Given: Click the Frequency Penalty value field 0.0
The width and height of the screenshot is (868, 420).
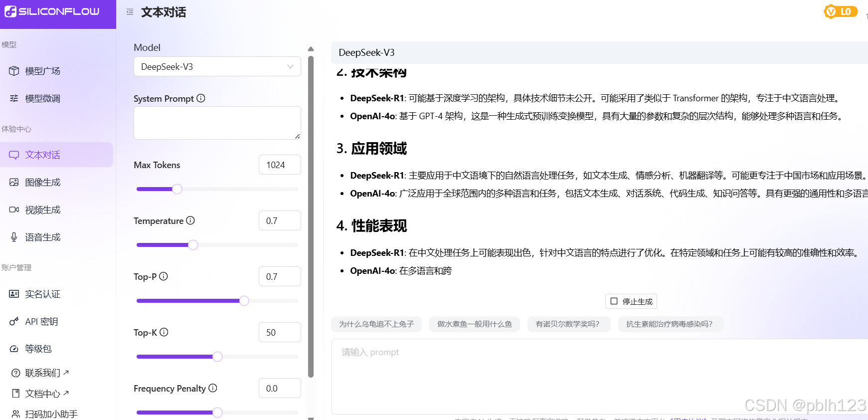Looking at the screenshot, I should (x=280, y=388).
